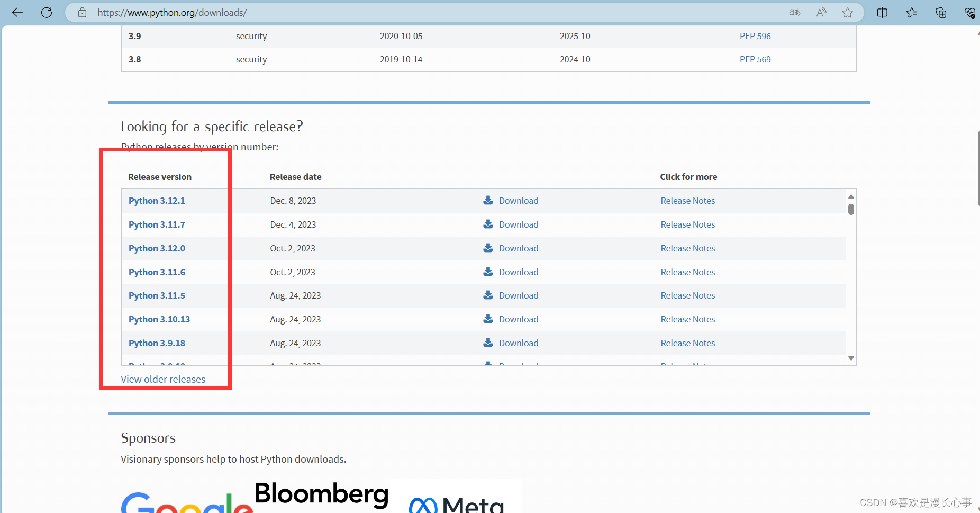
Task: Click the Google sponsor logo
Action: click(187, 502)
